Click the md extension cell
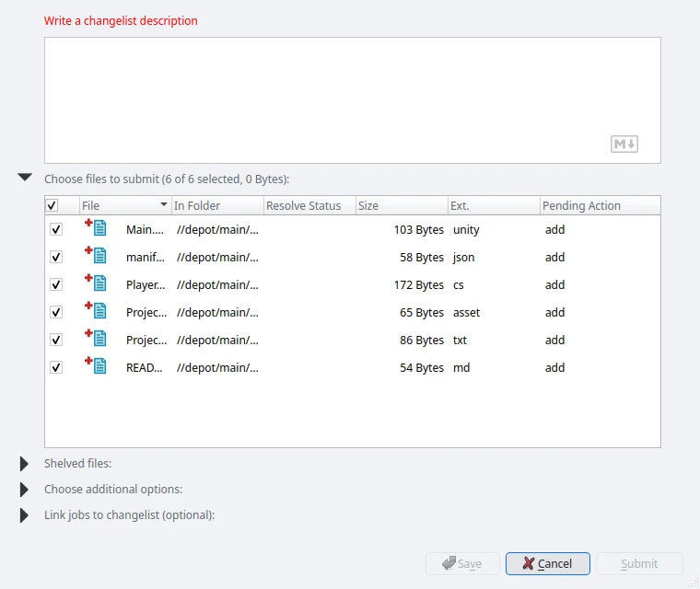 [461, 368]
